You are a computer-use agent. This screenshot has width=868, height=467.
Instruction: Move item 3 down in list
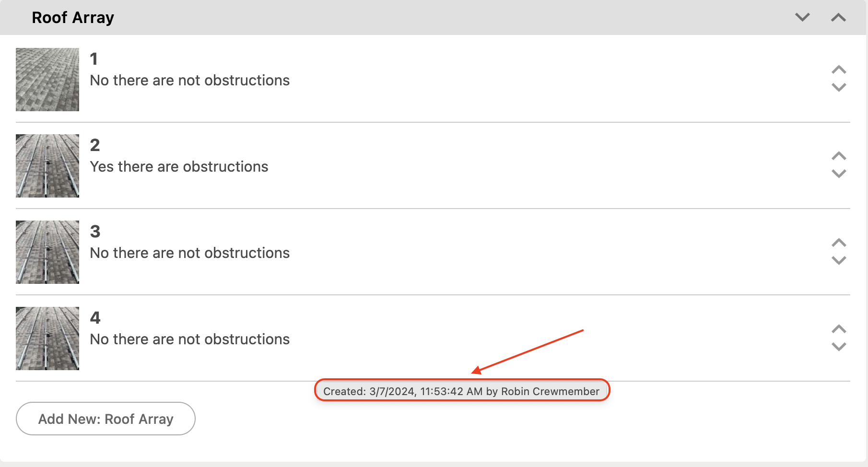[839, 260]
